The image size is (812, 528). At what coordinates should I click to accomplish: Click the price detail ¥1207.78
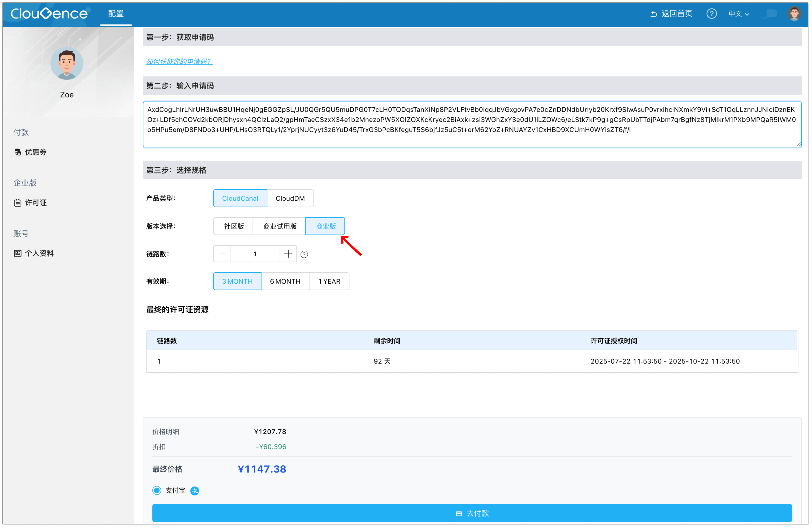click(270, 432)
